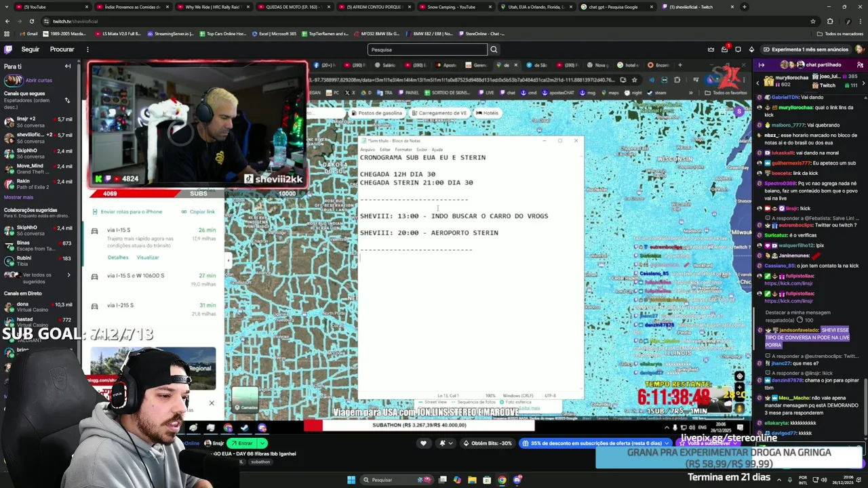Open the Twitch home logo
868x488 pixels.
pyautogui.click(x=8, y=49)
